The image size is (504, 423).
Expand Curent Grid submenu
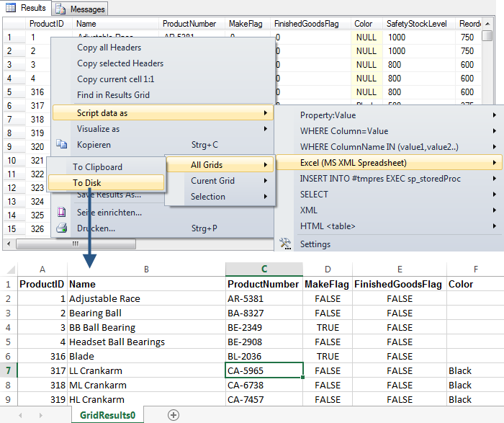tap(220, 181)
